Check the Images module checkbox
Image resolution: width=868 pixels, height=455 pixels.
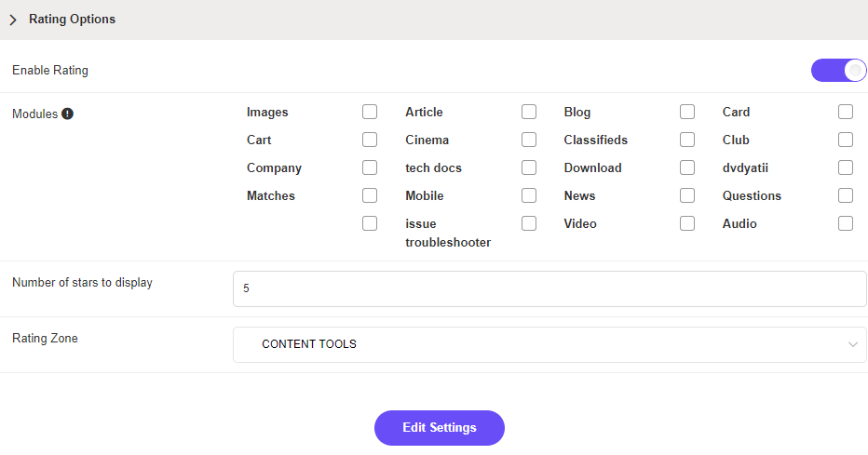(x=370, y=112)
